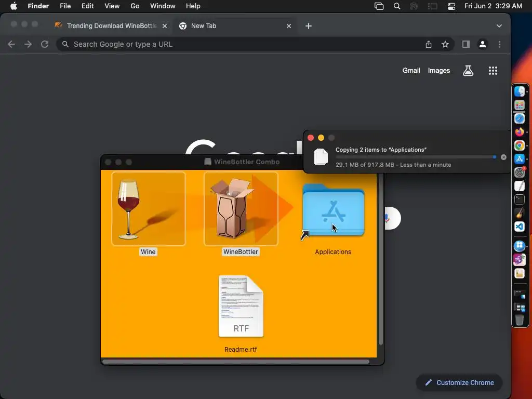The image size is (532, 399).
Task: Click the WineBottler Combo window title
Action: point(247,162)
